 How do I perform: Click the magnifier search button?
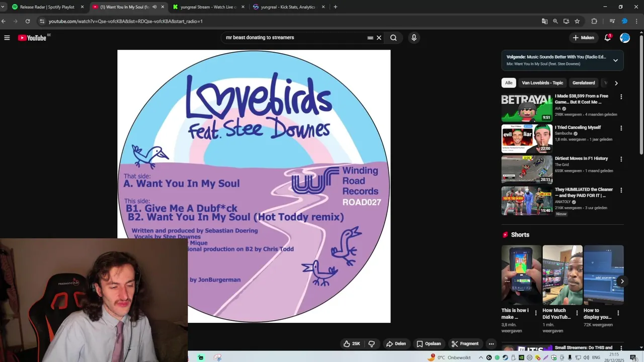click(393, 38)
